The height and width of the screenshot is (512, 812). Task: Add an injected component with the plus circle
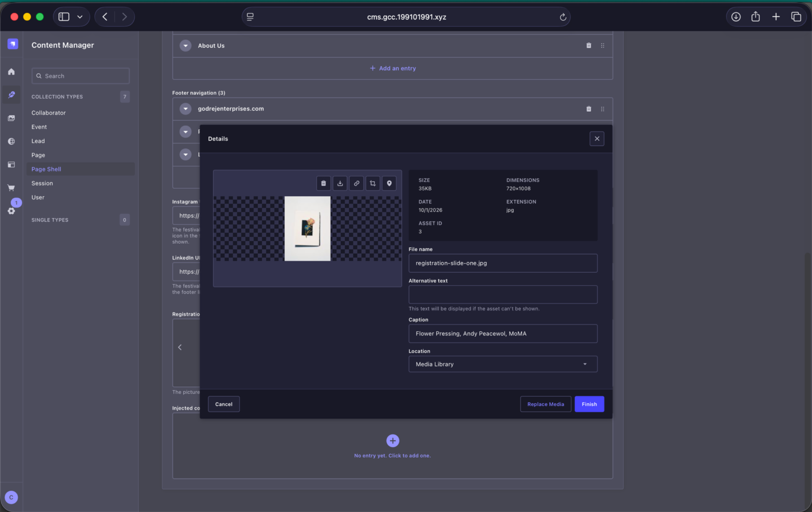coord(392,441)
